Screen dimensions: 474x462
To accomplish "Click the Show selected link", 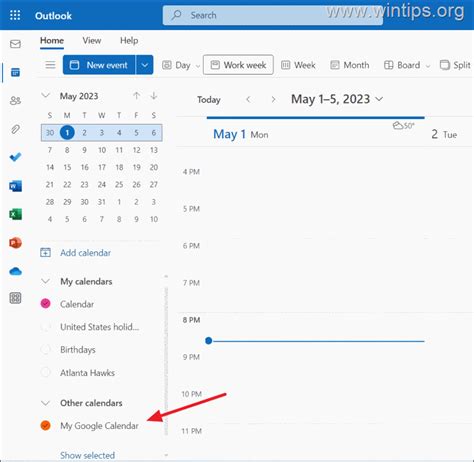I will coord(87,455).
